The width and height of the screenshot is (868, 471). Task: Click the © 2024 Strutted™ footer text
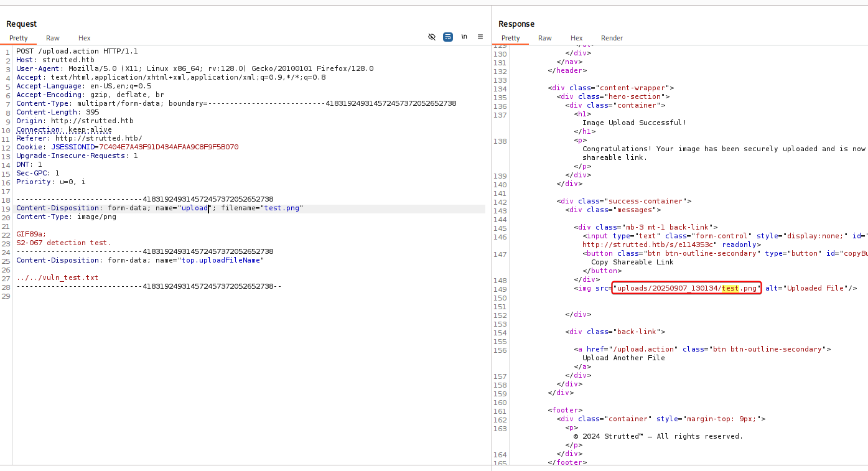point(658,436)
